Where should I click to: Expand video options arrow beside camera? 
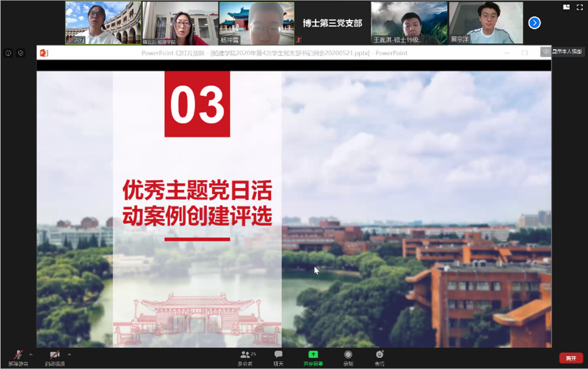point(69,355)
